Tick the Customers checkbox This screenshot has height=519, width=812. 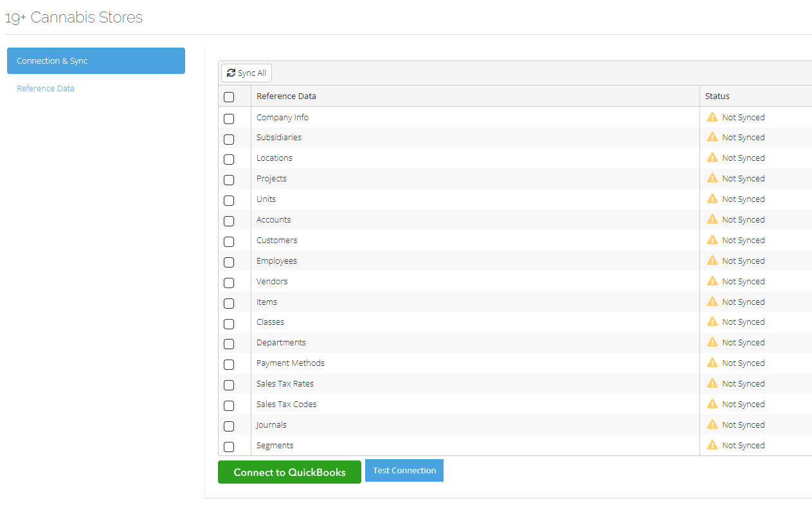tap(229, 242)
